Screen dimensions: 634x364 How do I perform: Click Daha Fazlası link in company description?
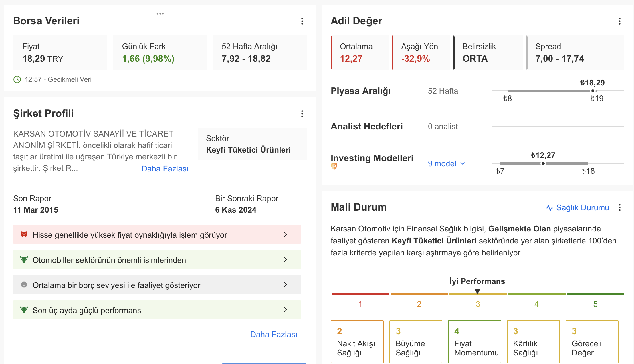pyautogui.click(x=165, y=169)
